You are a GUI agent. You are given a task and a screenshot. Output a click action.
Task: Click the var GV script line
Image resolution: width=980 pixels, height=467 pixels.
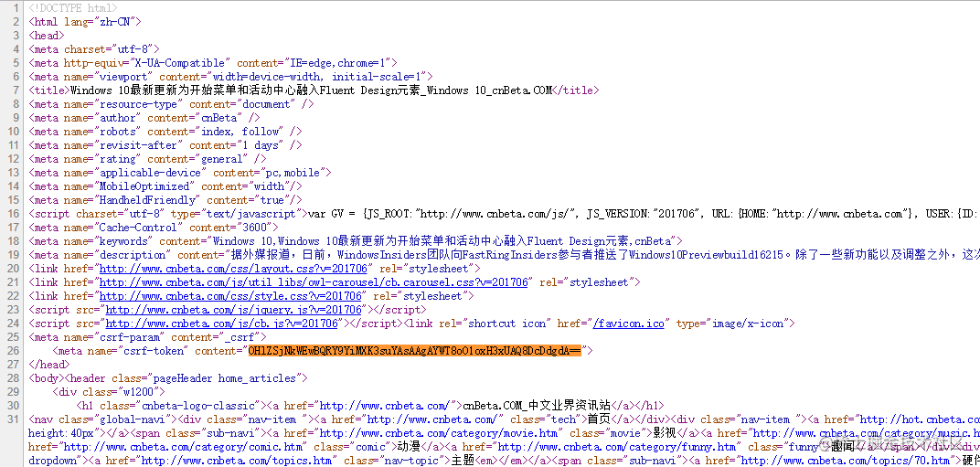[x=505, y=215]
